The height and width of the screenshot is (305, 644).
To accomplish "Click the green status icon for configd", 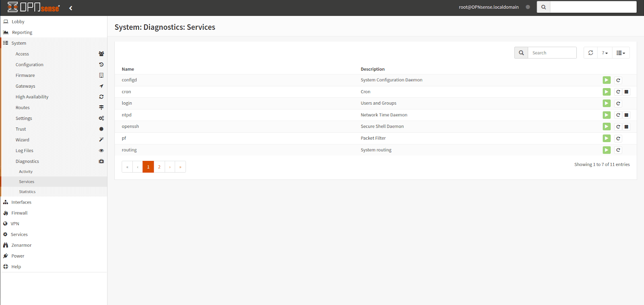I will (x=607, y=80).
